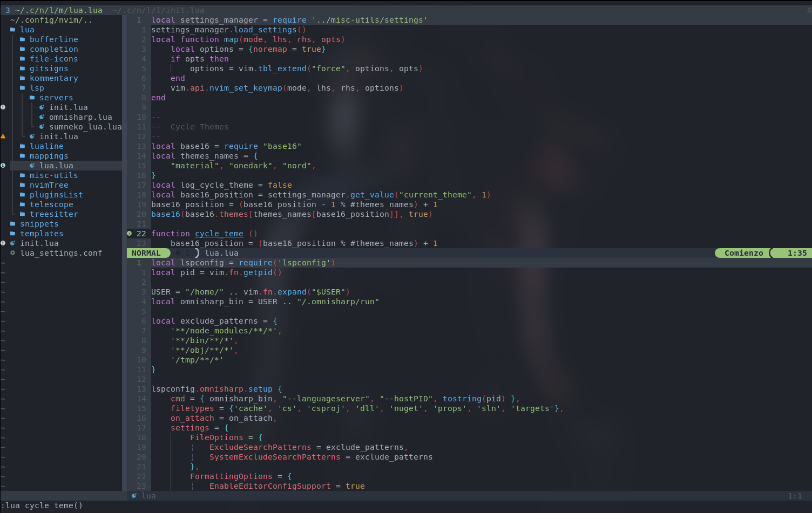Click the gear icon beside lua_settings.conf
This screenshot has height=513, width=812.
[x=12, y=253]
